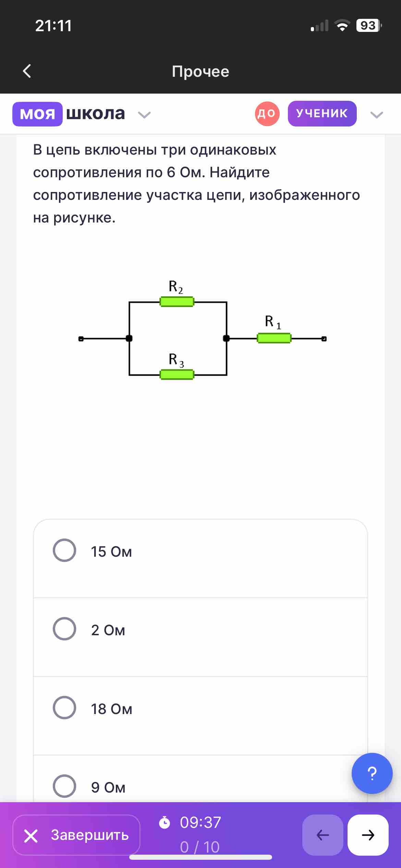The height and width of the screenshot is (868, 401).
Task: Tap the red ДО avatar badge
Action: click(267, 113)
